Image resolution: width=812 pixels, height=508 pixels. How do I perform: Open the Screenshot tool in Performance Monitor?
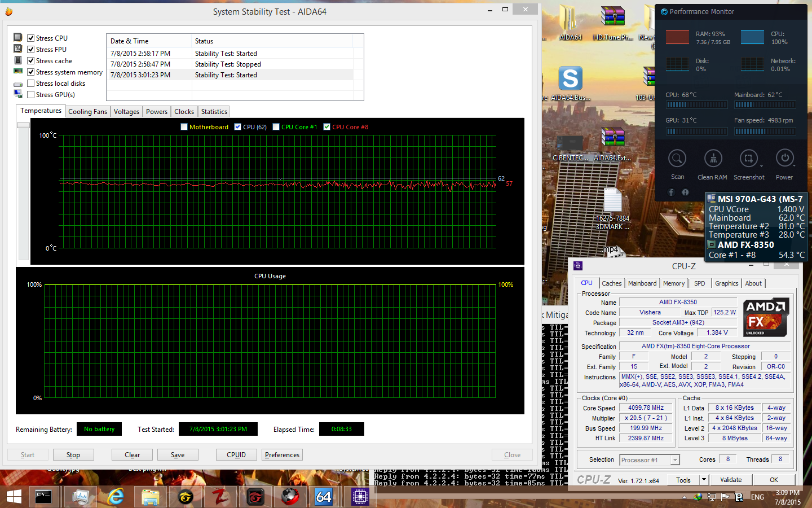749,159
